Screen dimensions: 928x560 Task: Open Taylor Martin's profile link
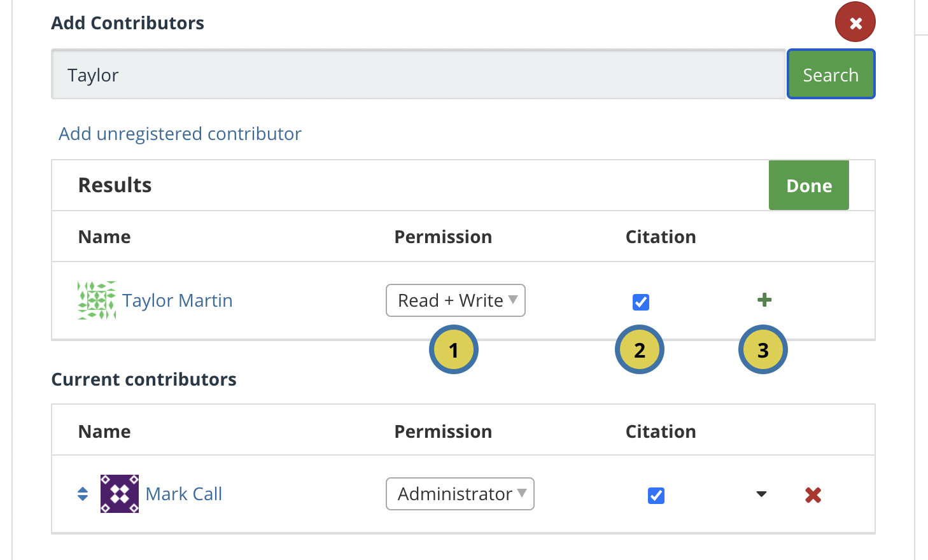coord(178,300)
